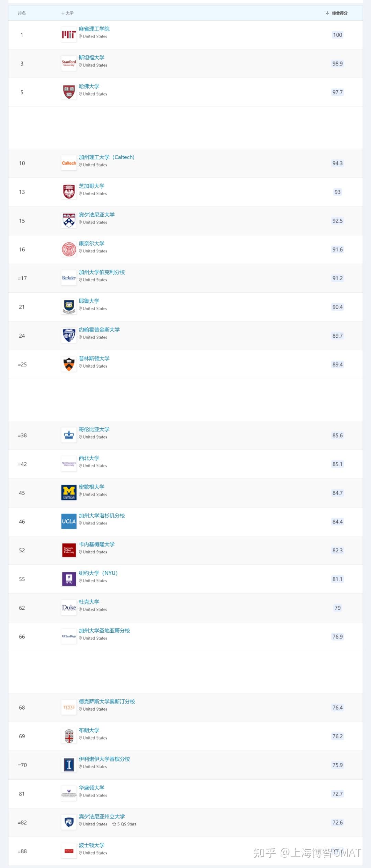This screenshot has width=371, height=868.
Task: Click the Michigan M logo
Action: (69, 493)
